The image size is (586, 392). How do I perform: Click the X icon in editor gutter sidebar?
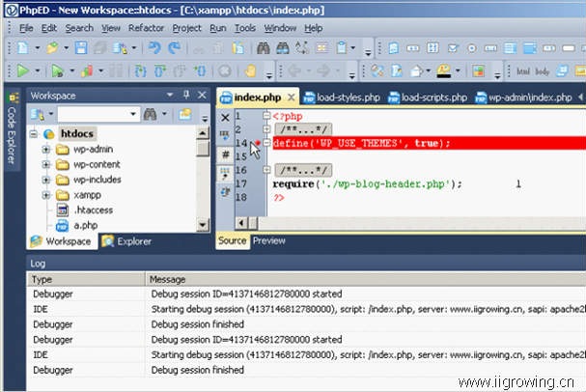[225, 118]
